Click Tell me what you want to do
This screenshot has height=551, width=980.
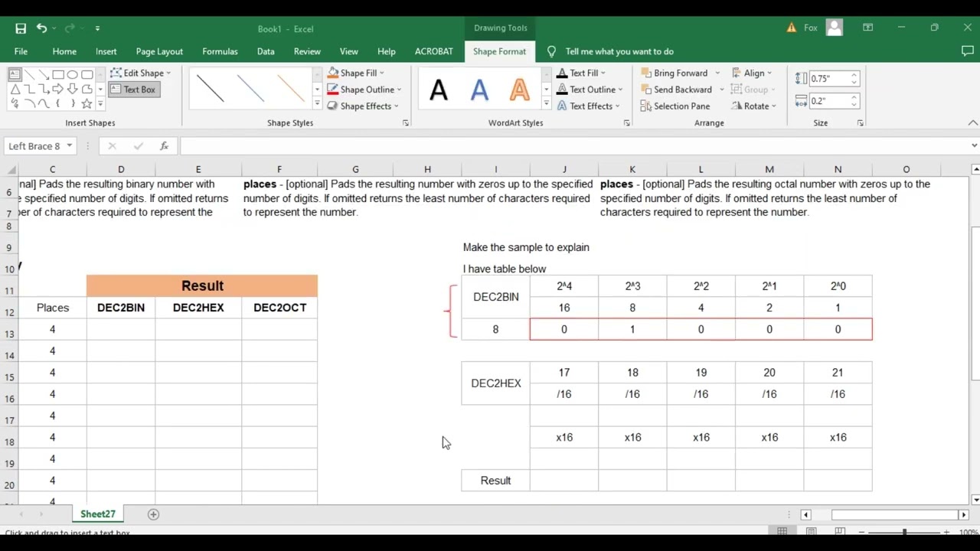click(x=619, y=51)
